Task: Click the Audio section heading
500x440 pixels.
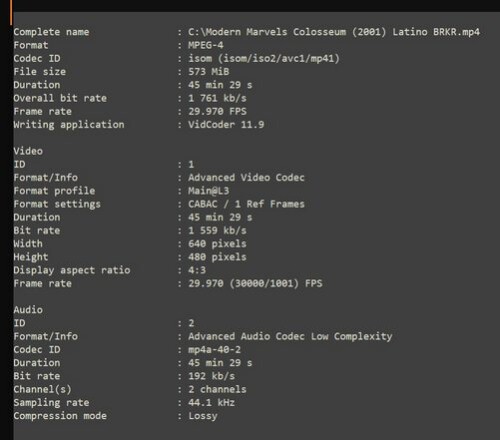Action: click(28, 310)
